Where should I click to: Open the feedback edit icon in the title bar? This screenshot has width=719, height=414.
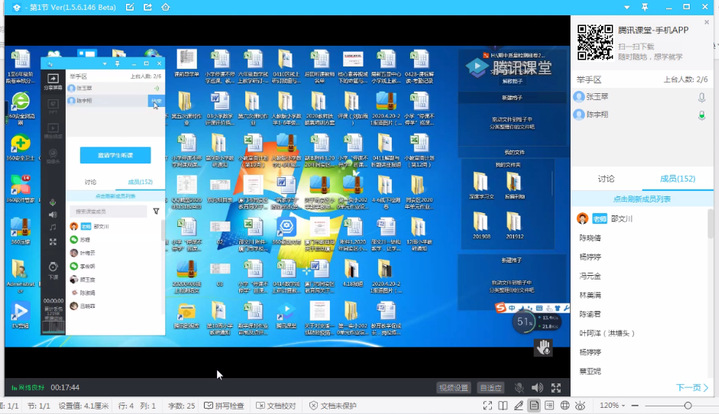click(130, 7)
